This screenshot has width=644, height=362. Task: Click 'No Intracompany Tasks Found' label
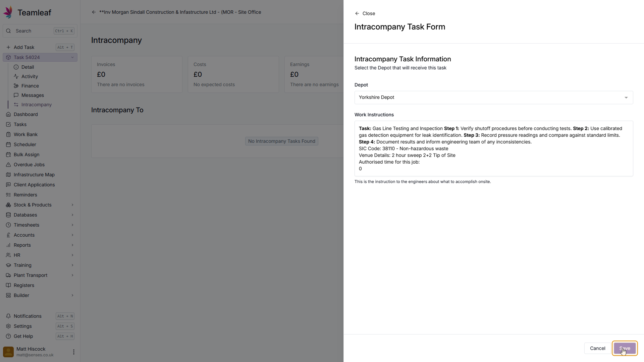click(282, 141)
